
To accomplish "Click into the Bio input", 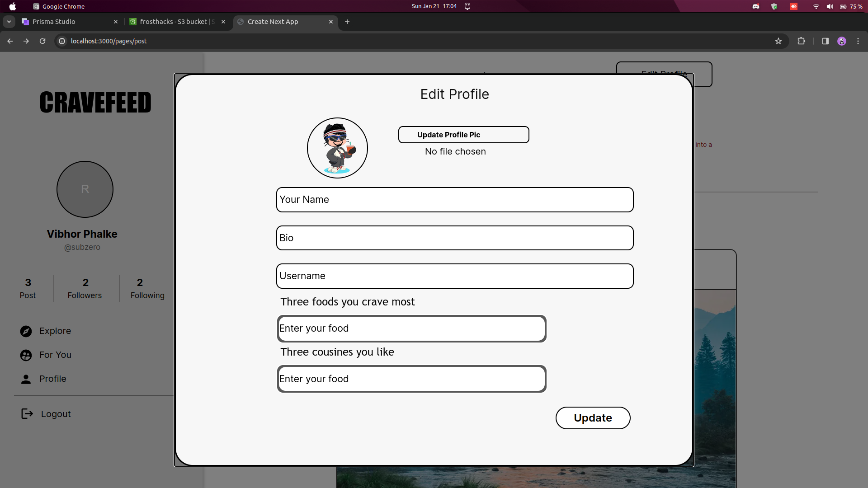I will tap(454, 238).
